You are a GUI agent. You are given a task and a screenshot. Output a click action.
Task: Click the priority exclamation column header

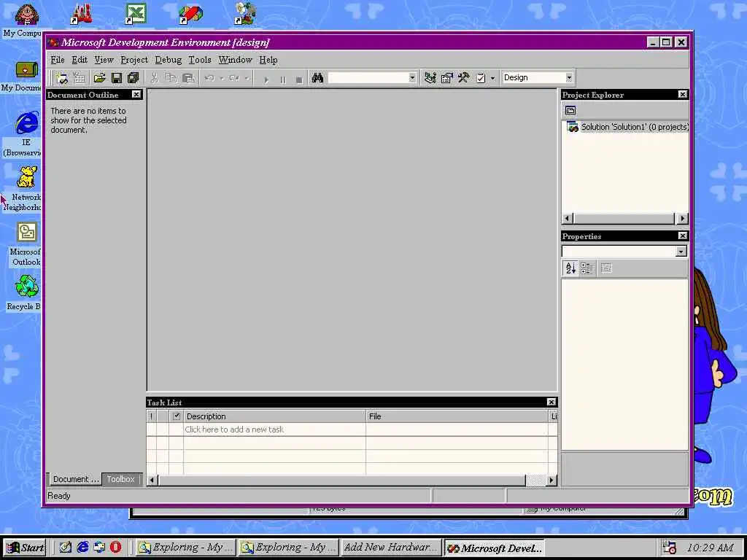click(x=152, y=416)
